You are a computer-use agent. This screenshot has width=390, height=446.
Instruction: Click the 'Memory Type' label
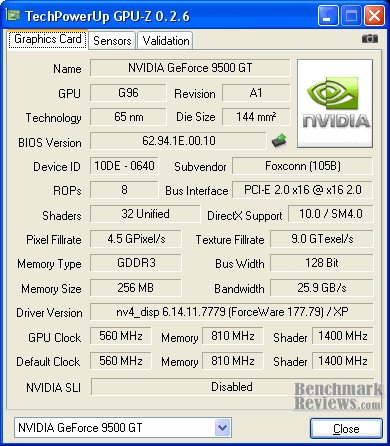[x=49, y=264]
